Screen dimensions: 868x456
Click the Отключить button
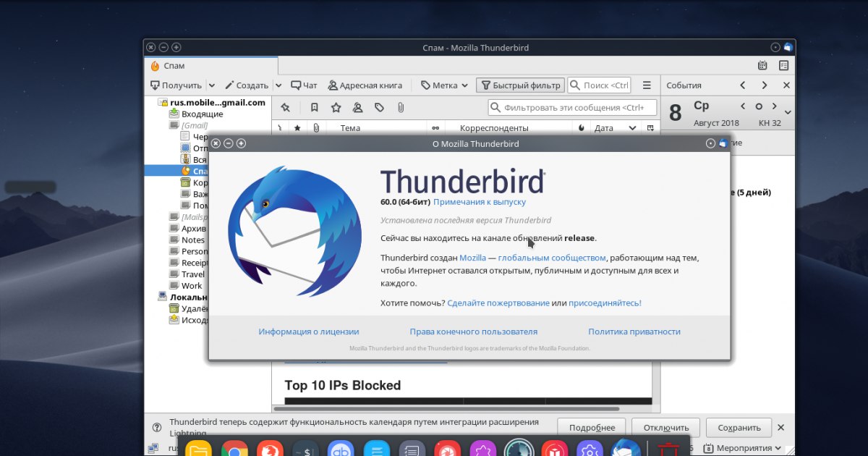tap(665, 427)
